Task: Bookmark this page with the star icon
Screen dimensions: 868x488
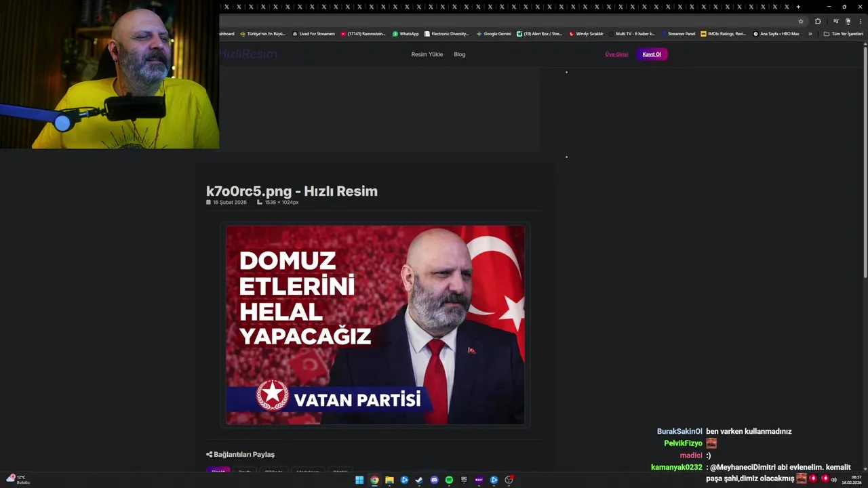Action: 801,21
